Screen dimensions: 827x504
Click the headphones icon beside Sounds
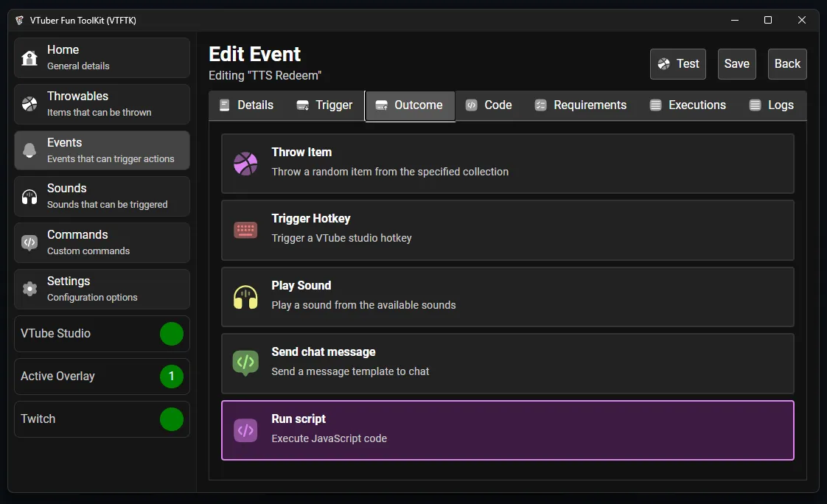point(29,197)
